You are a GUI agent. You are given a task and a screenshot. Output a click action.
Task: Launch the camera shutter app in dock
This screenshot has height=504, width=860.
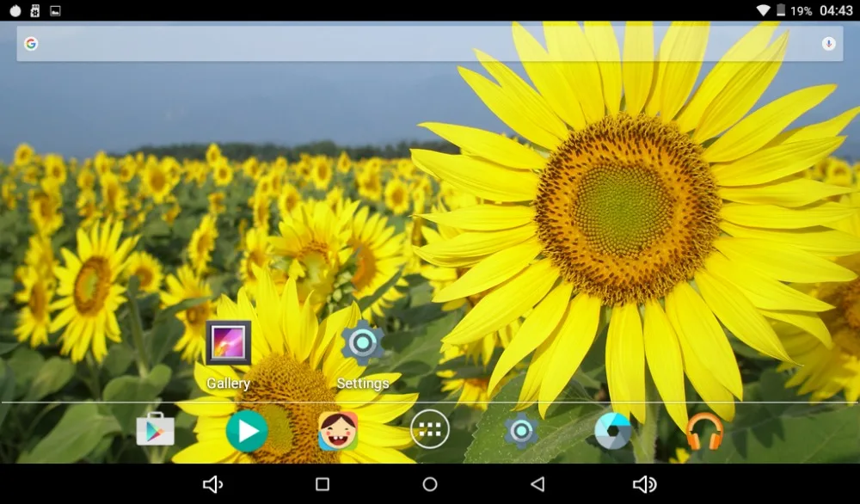click(x=612, y=431)
